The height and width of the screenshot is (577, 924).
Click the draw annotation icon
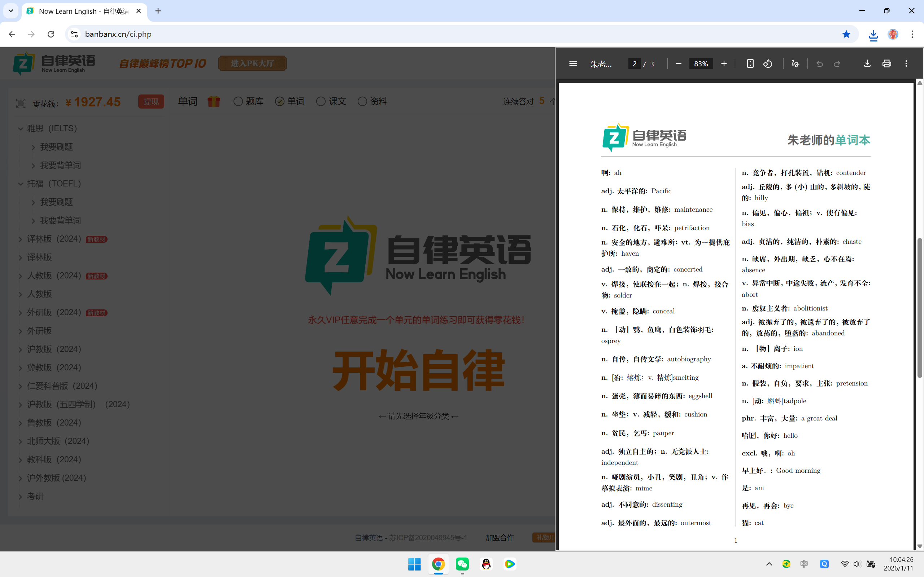coord(795,64)
